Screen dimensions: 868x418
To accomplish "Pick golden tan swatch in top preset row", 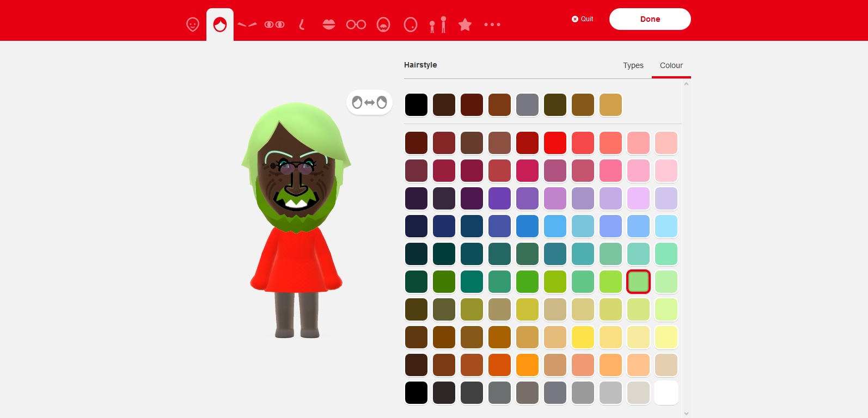I will coord(611,105).
